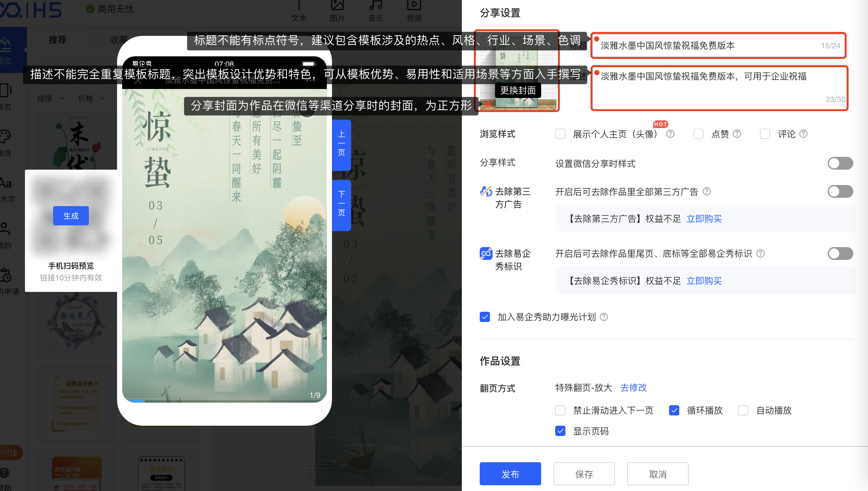
Task: Open the 艺术字 Aa sidebar icon
Action: click(6, 183)
